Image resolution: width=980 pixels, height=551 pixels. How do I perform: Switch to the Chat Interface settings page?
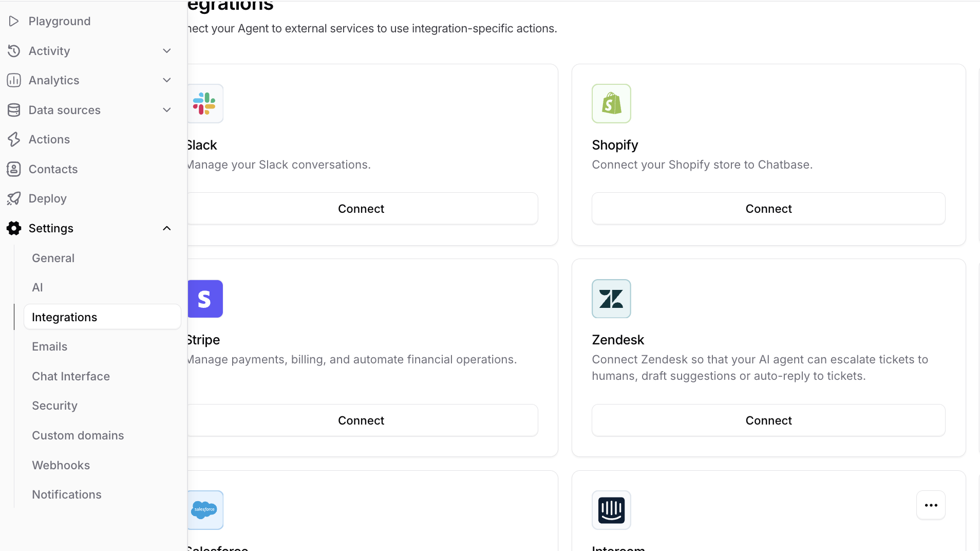point(71,376)
